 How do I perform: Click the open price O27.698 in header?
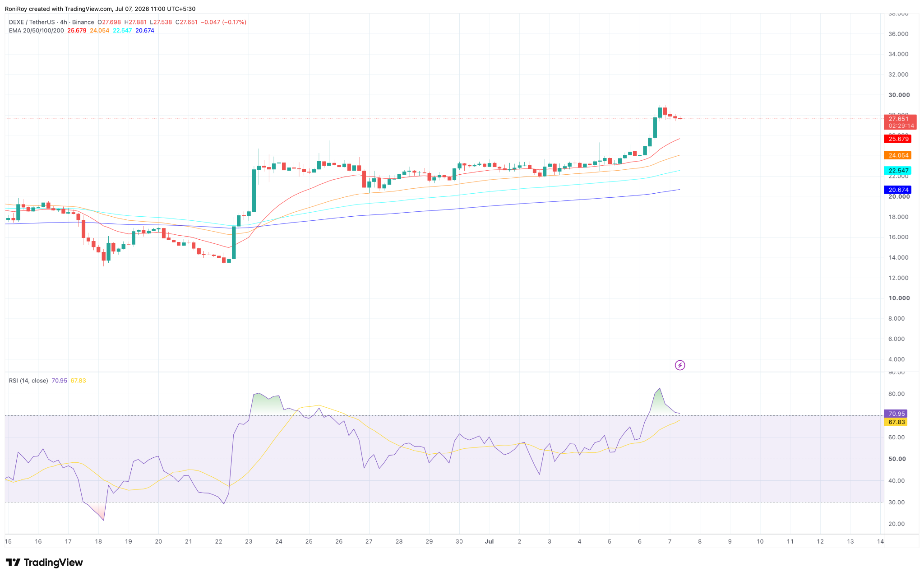109,22
